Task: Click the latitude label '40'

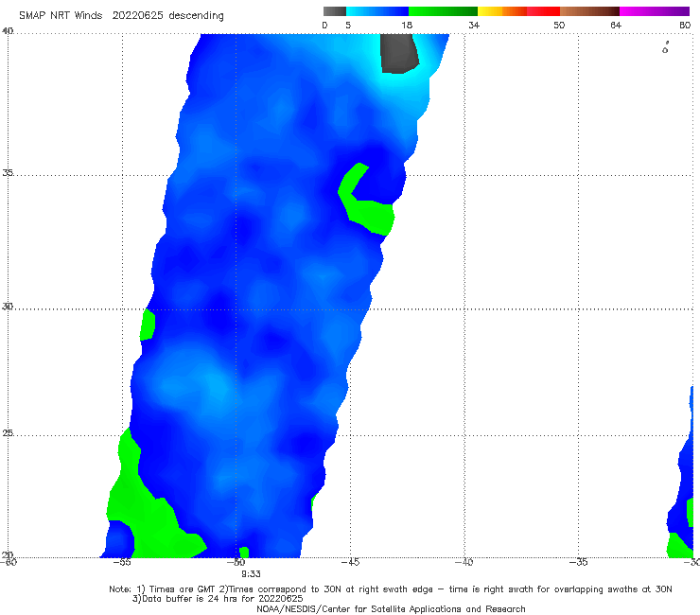Action: click(8, 31)
